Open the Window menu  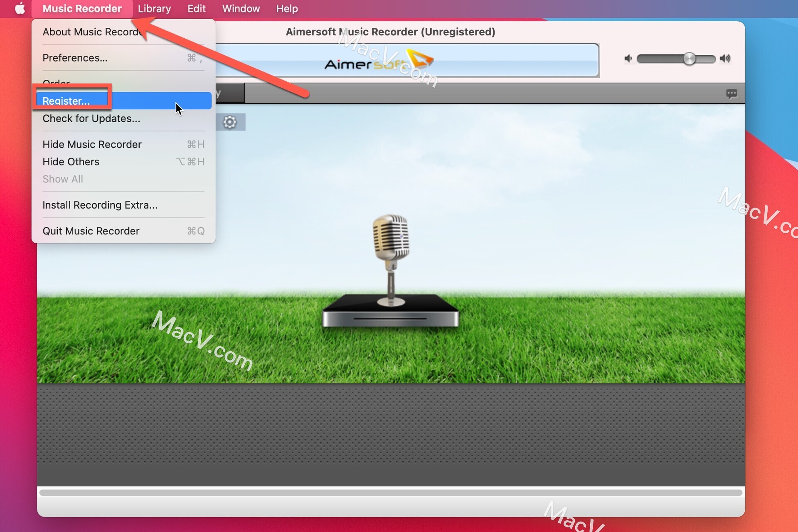241,8
